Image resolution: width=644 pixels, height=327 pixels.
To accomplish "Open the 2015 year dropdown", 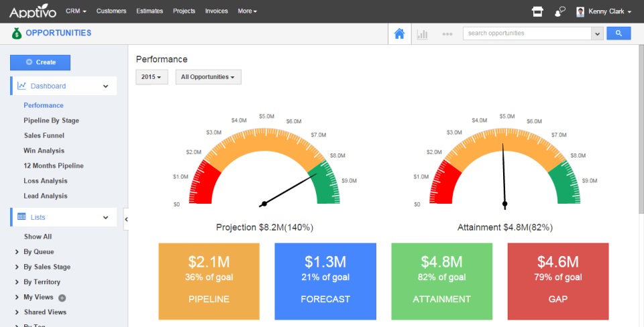I will click(152, 77).
